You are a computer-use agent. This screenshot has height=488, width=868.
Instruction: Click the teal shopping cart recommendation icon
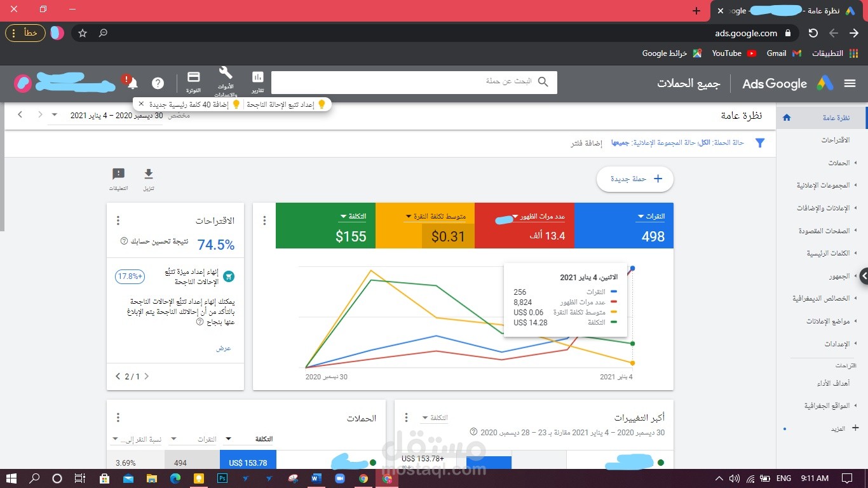229,276
